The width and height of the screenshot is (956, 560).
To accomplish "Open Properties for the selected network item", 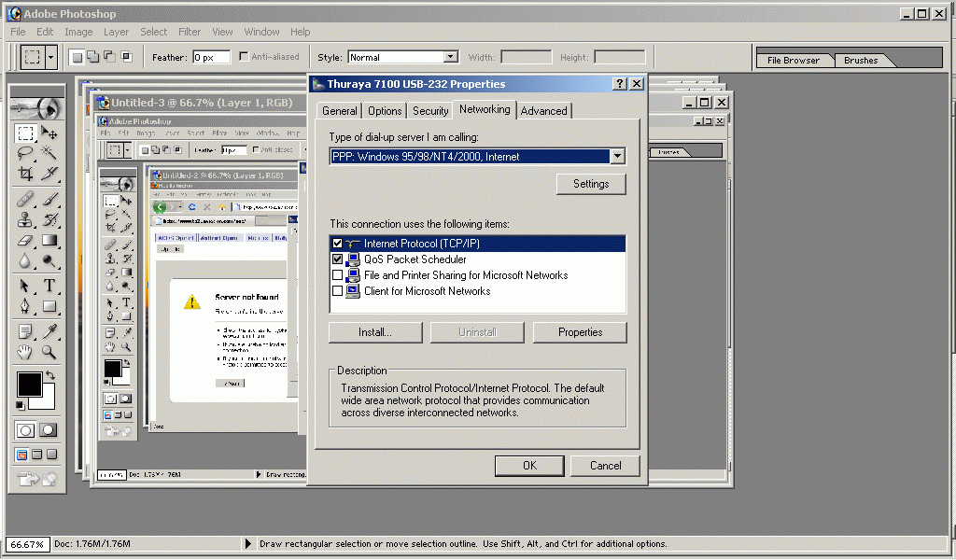I will [580, 332].
